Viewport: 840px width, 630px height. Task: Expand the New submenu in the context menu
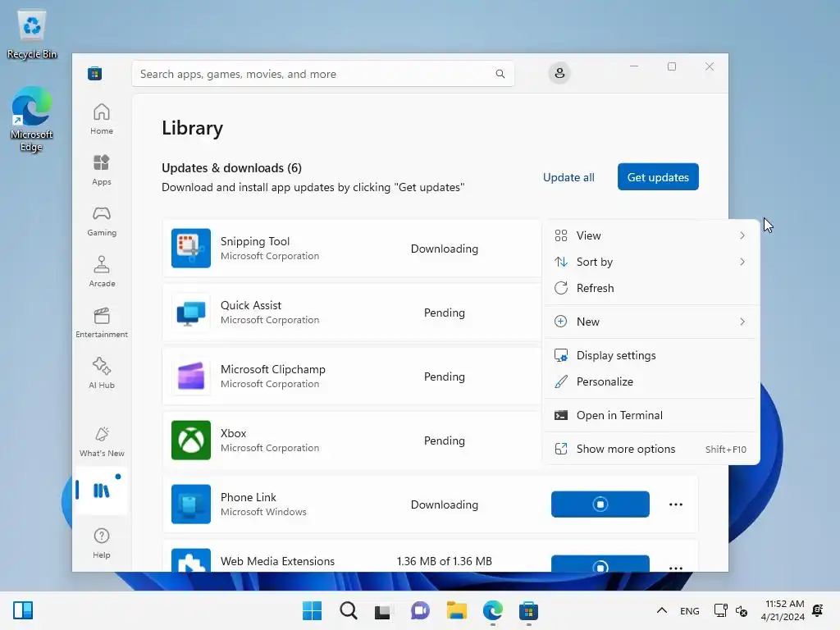click(x=651, y=322)
